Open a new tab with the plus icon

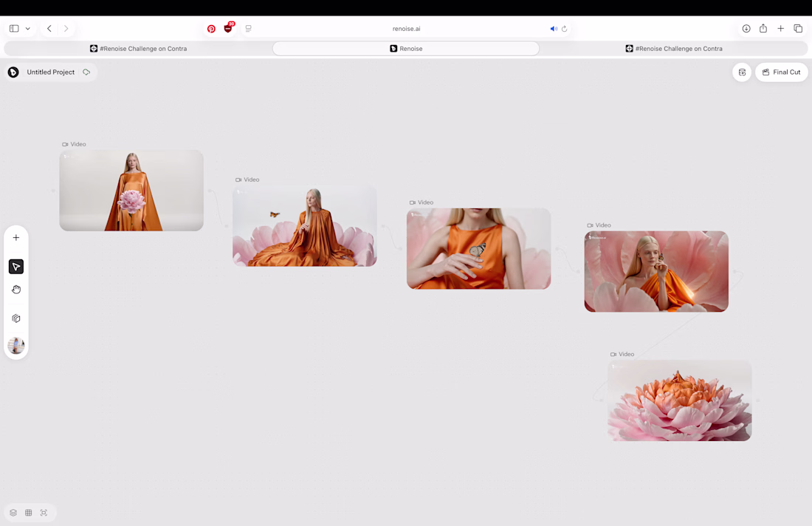[780, 29]
